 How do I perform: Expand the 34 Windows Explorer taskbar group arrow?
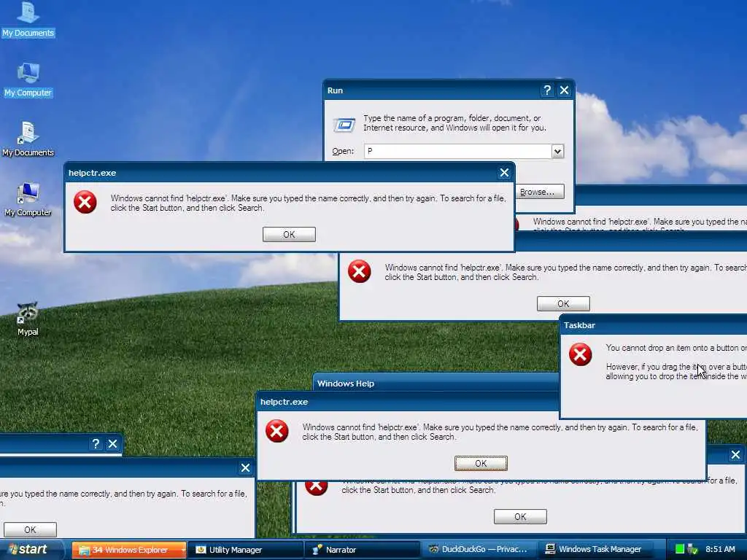pyautogui.click(x=183, y=550)
